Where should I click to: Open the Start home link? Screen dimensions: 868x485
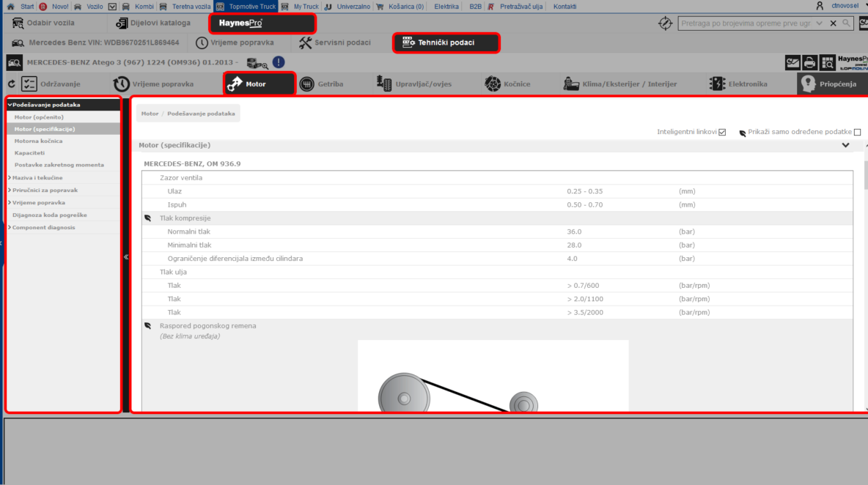point(20,7)
